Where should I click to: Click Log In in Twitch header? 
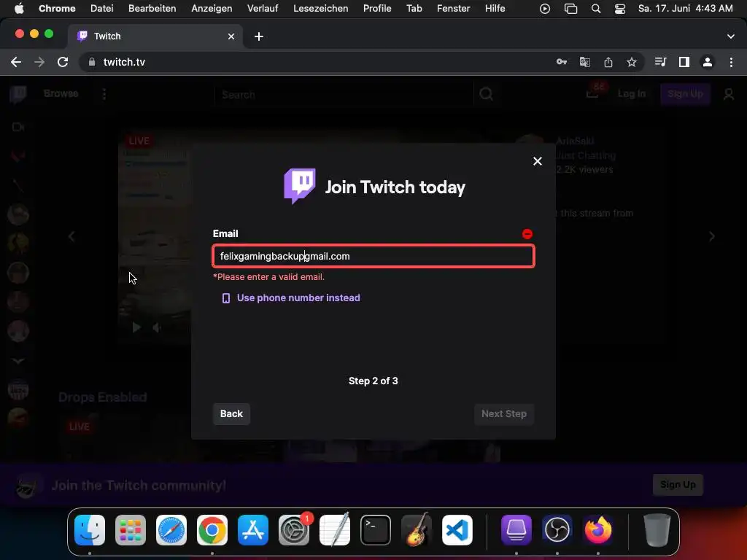pos(632,94)
